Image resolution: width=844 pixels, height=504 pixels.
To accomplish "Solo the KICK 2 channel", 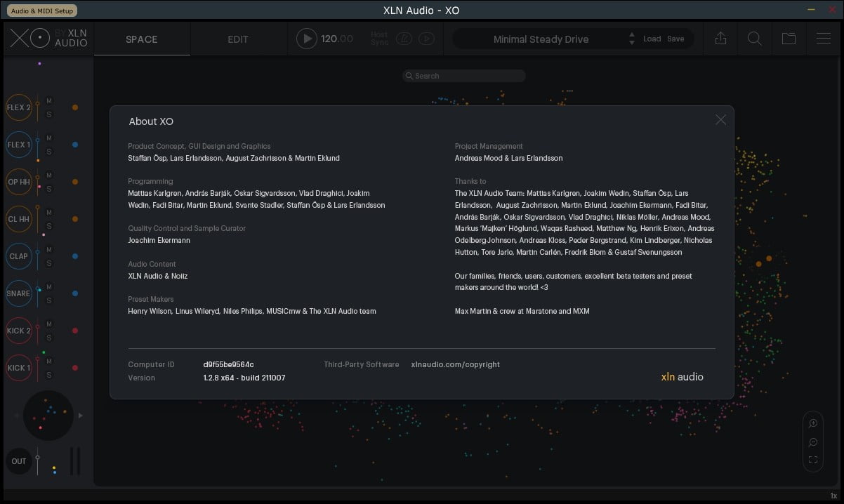I will [x=49, y=338].
